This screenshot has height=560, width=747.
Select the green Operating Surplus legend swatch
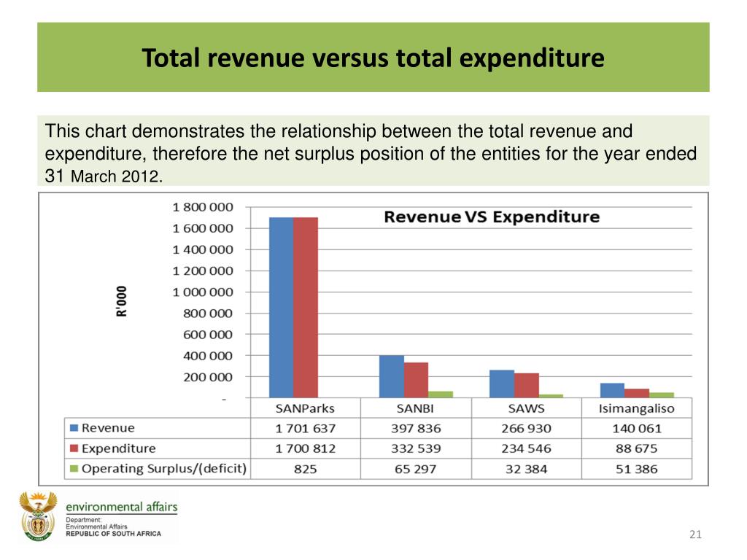(x=74, y=469)
